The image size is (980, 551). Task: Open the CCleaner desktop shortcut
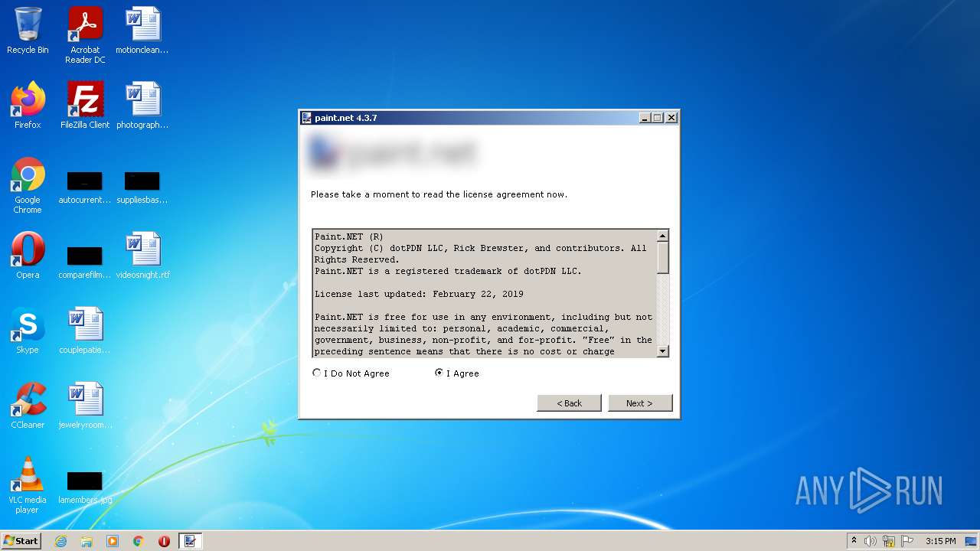[28, 406]
